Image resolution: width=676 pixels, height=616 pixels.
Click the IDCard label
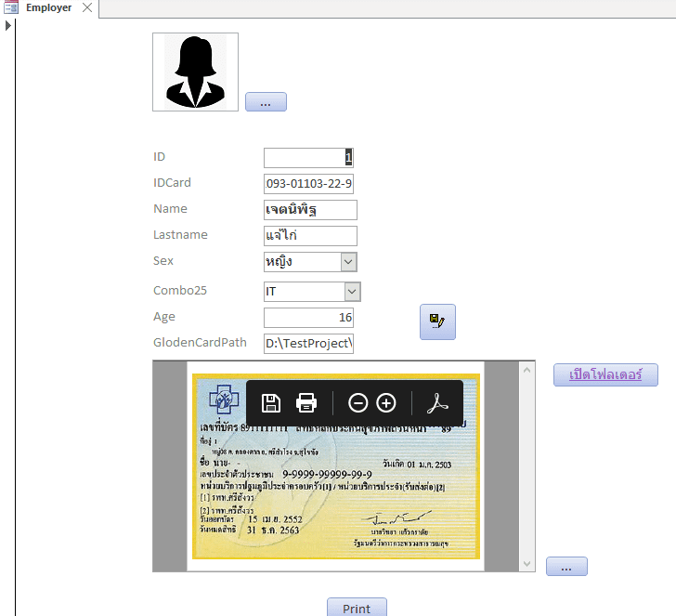[x=172, y=183]
